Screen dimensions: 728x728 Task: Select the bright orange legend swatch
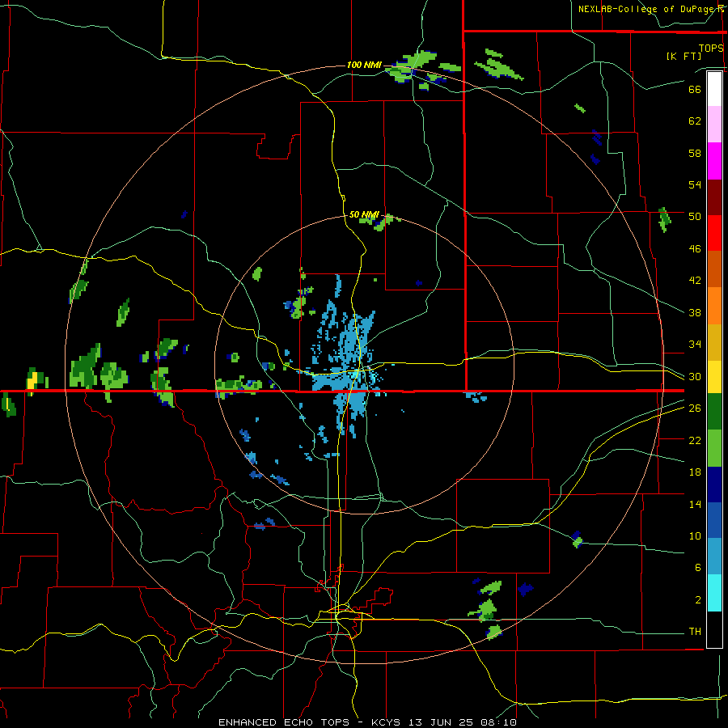714,306
